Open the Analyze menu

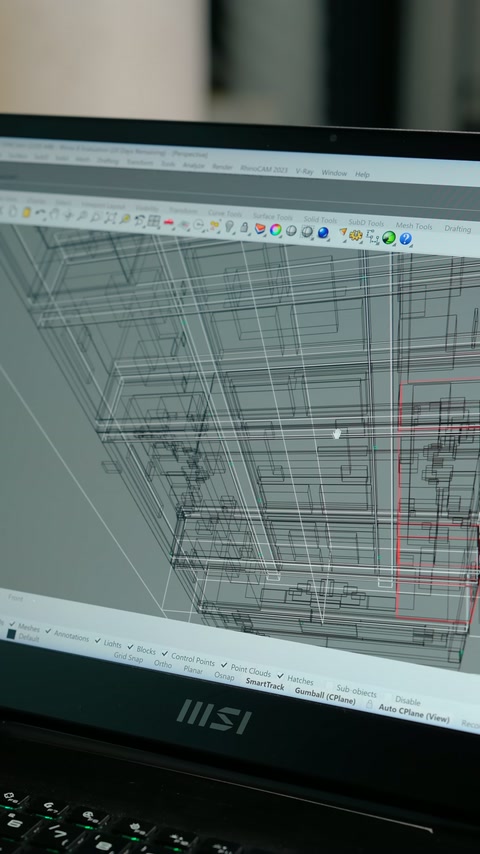(x=193, y=165)
